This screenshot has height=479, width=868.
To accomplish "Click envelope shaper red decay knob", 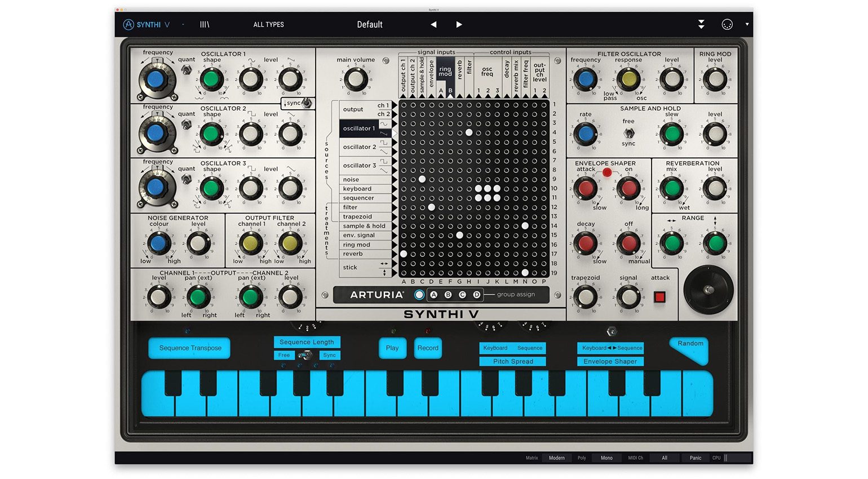I will [x=586, y=243].
